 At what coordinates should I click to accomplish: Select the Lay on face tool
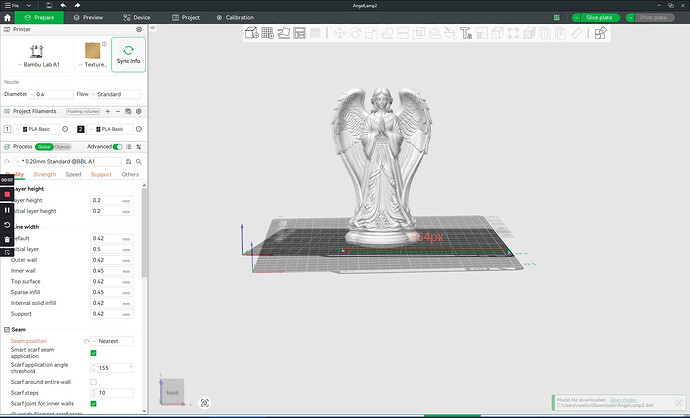pyautogui.click(x=387, y=33)
